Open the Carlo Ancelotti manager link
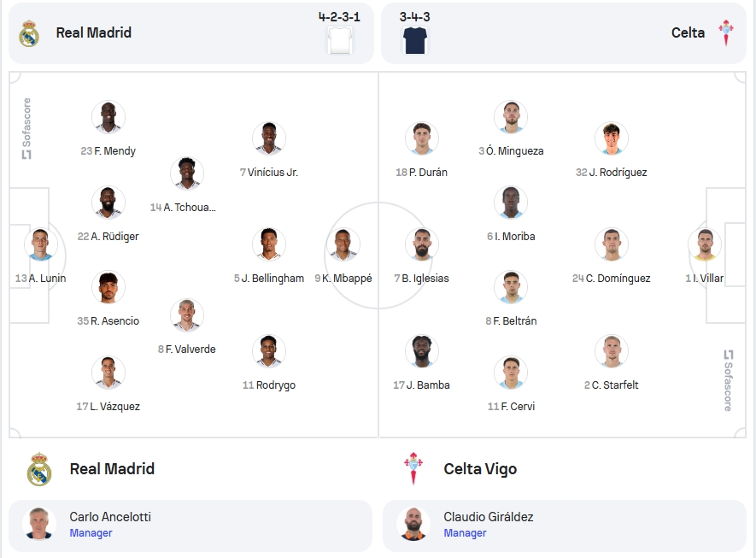Image resolution: width=756 pixels, height=558 pixels. coord(110,517)
